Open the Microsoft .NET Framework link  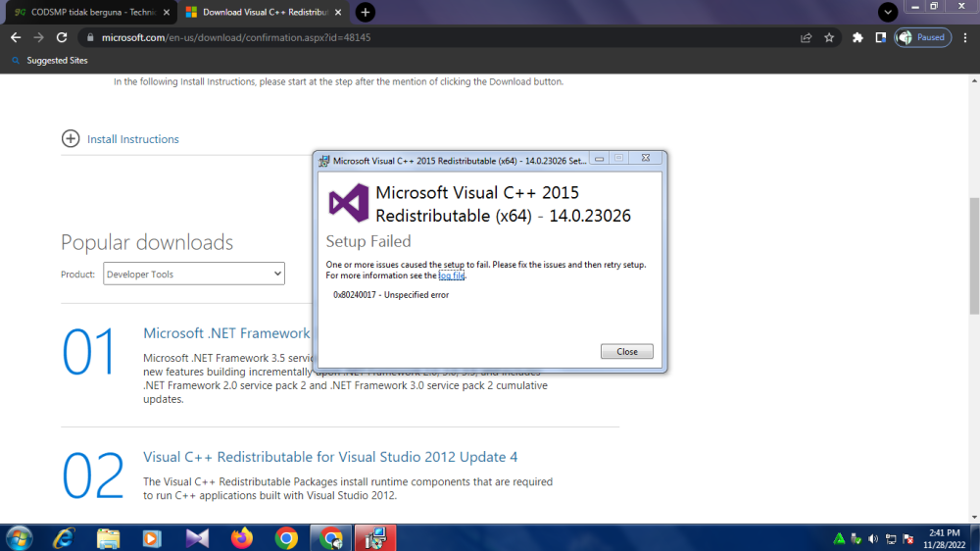click(227, 332)
